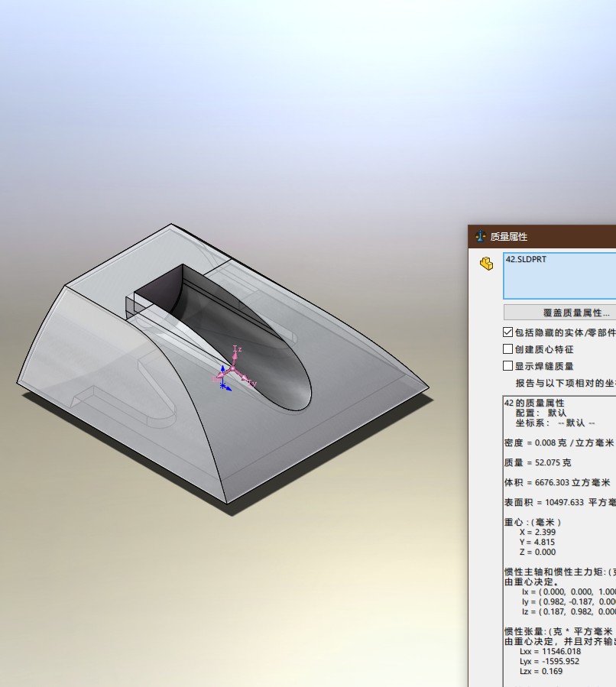Click the pink center of mass sphere
The height and width of the screenshot is (687, 616).
point(232,369)
